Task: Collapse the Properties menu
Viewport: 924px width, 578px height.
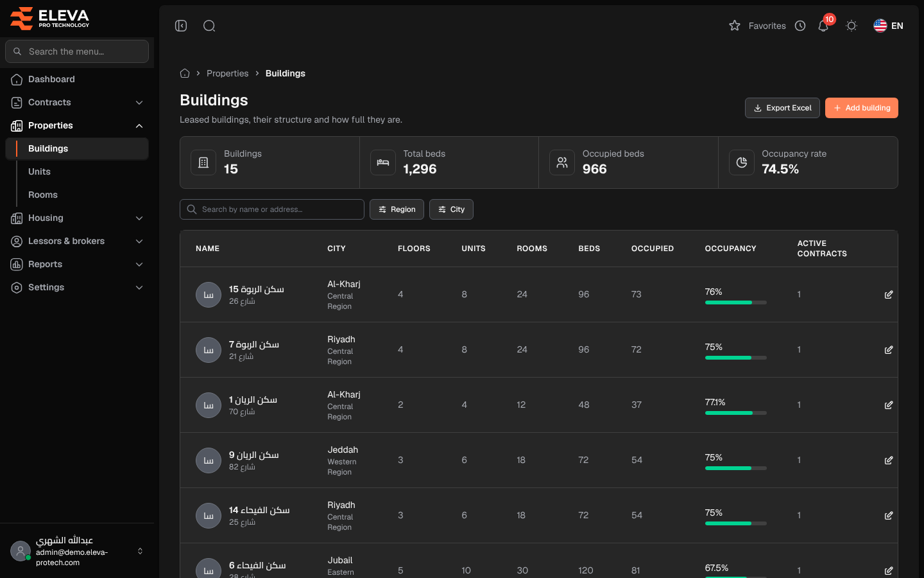Action: click(77, 125)
